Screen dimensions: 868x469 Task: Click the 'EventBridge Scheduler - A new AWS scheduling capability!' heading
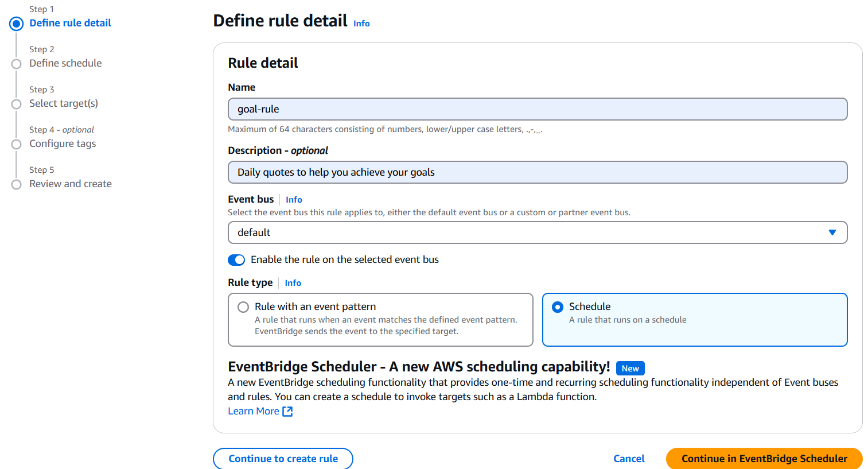click(419, 367)
